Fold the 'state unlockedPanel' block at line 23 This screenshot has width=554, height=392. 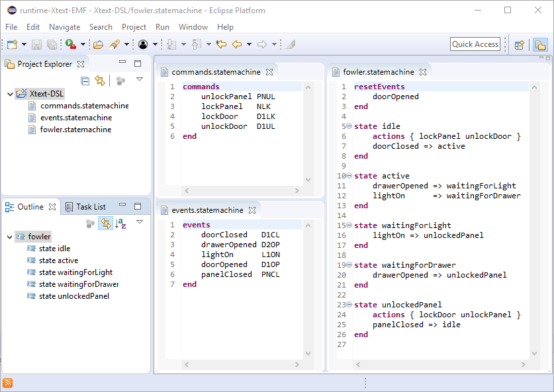(349, 304)
